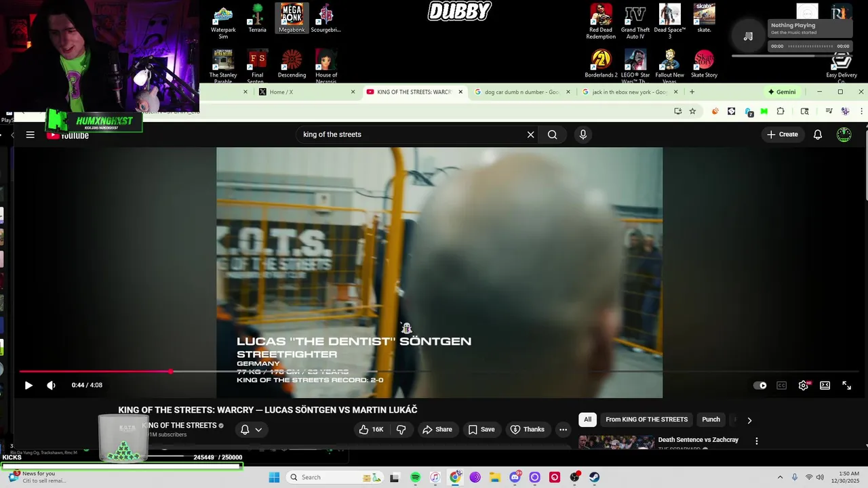This screenshot has width=868, height=488.
Task: Open Chrome media controls icon
Action: (829, 111)
